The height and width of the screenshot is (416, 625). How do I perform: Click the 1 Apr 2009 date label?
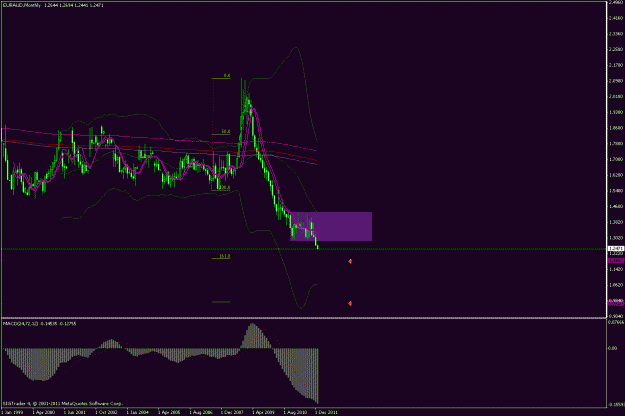[x=263, y=412]
